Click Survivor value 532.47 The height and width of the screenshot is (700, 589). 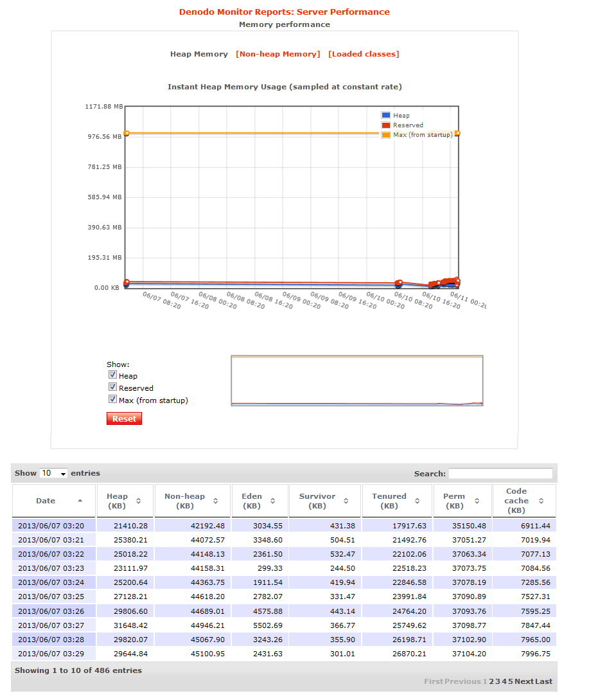(342, 554)
